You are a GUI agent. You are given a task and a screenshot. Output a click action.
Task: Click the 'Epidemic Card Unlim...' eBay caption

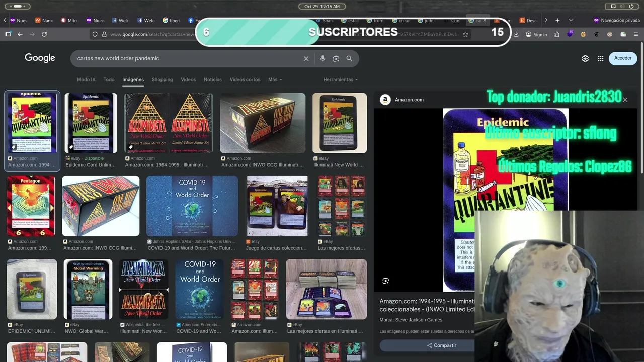[91, 165]
